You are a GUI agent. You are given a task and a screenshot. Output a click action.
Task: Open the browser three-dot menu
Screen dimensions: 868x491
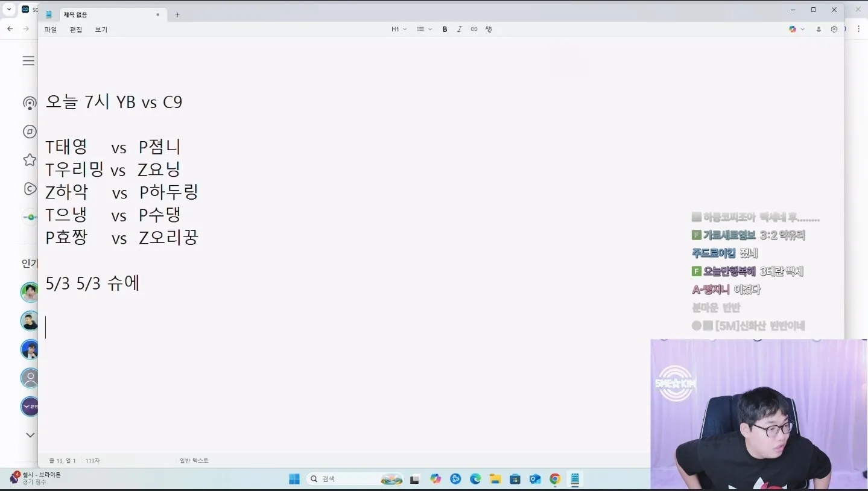pyautogui.click(x=859, y=29)
